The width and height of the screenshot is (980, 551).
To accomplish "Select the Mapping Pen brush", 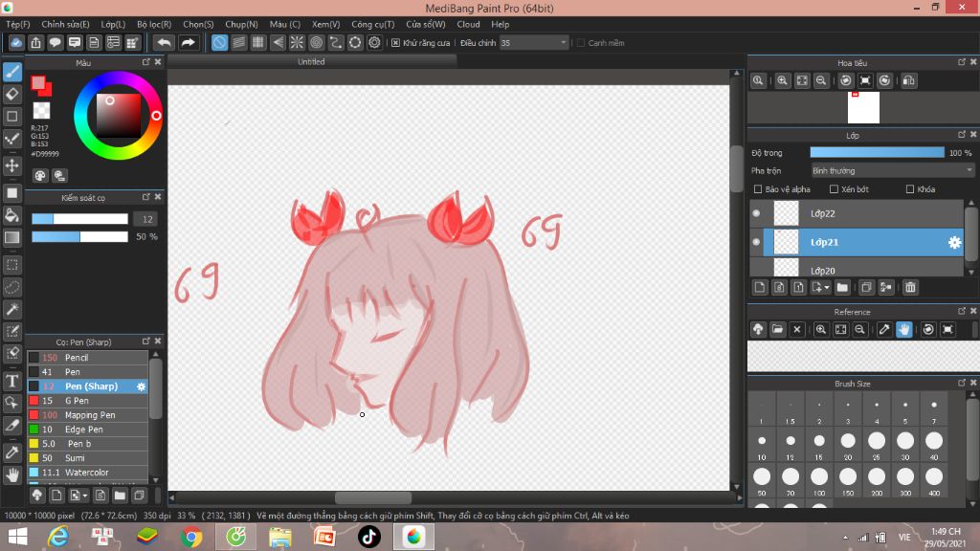I will point(87,415).
